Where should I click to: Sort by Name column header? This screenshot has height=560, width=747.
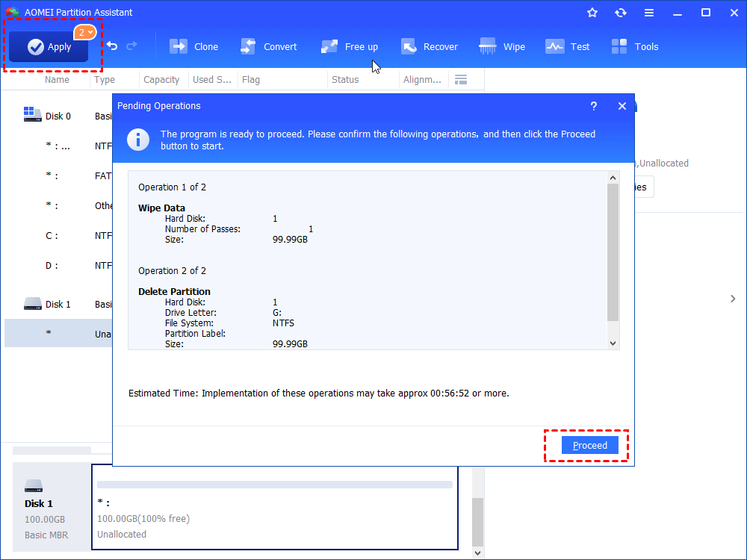57,80
